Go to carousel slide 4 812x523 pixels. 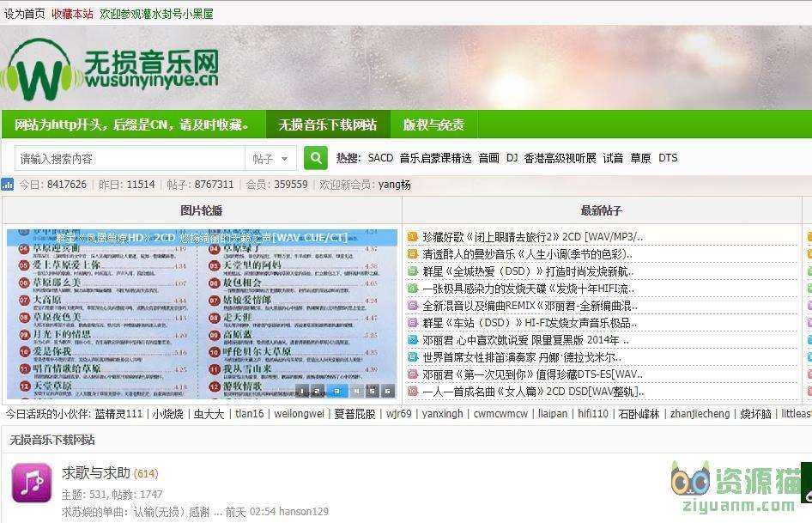[356, 391]
